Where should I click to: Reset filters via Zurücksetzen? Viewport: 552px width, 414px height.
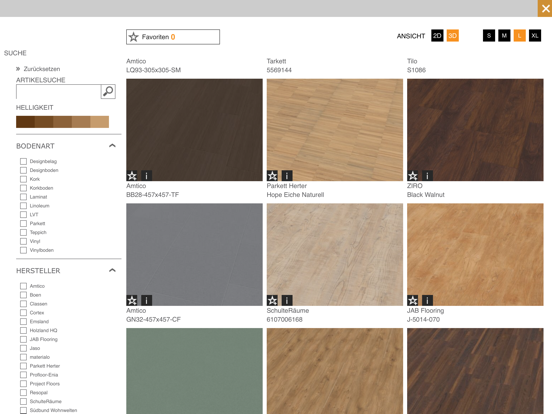point(42,69)
